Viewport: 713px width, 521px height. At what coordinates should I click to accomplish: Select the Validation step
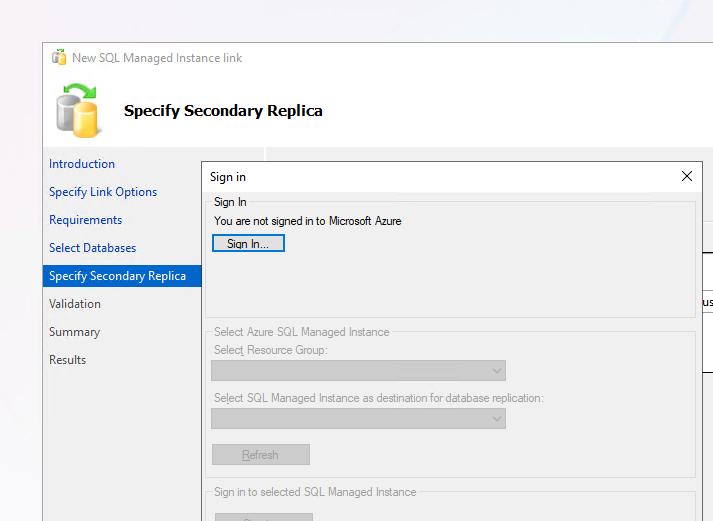(x=75, y=304)
